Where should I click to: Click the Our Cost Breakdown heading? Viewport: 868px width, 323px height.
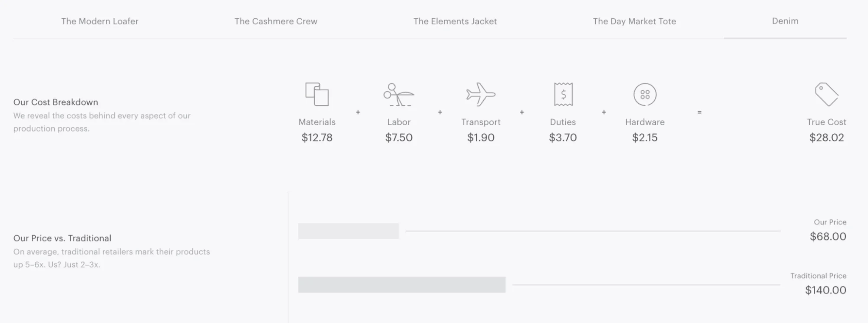click(56, 102)
